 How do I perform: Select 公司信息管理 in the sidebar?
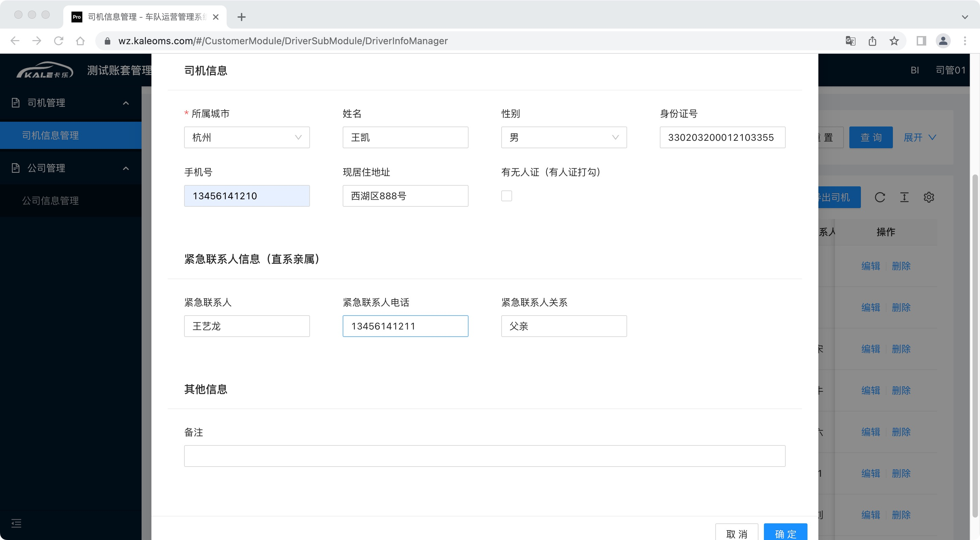coord(71,201)
